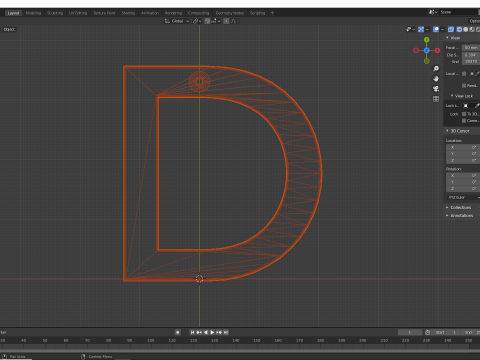Click the negative X axis gizmo circle

click(416, 50)
